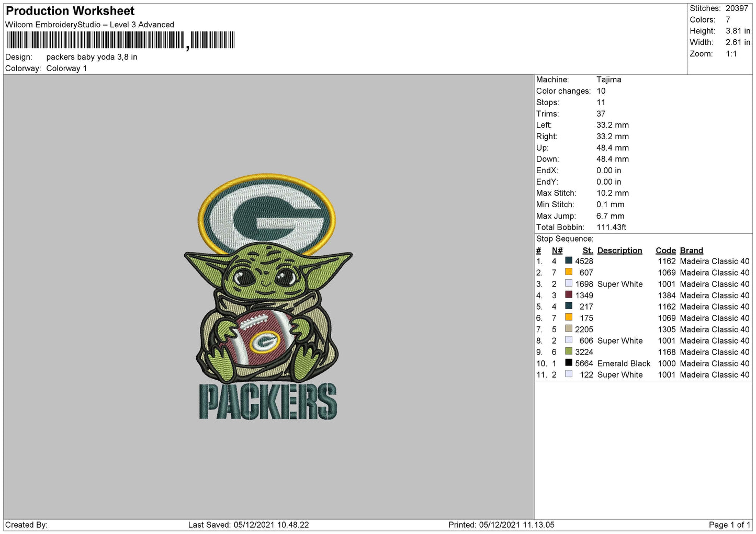Click the barcode under the worksheet title
Image resolution: width=756 pixels, height=534 pixels.
tap(121, 40)
